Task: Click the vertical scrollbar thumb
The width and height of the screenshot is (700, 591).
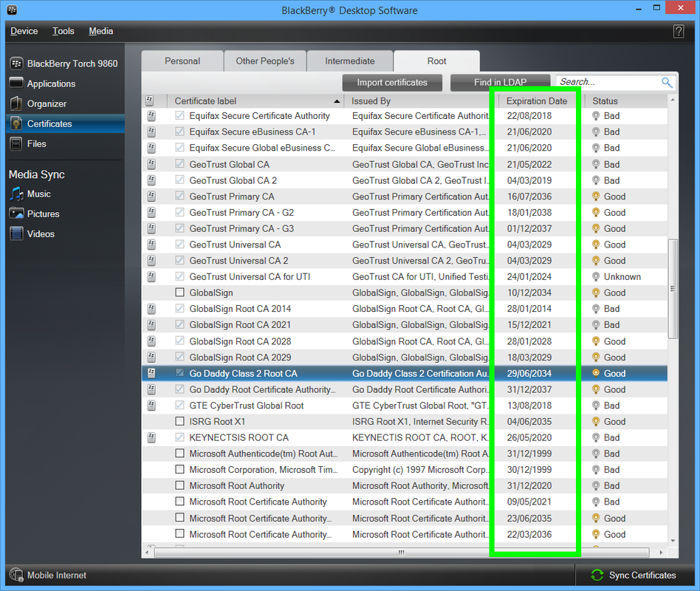Action: point(673,289)
